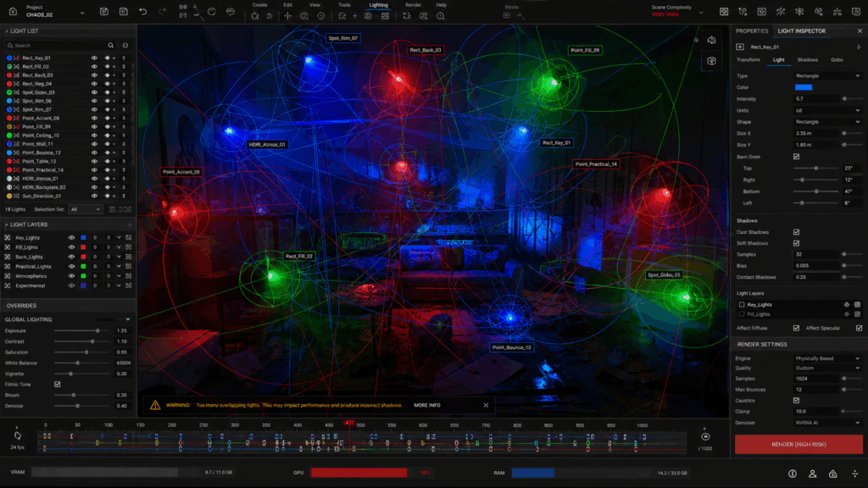
Task: Click the last icon in top-right toolbar
Action: click(x=856, y=12)
